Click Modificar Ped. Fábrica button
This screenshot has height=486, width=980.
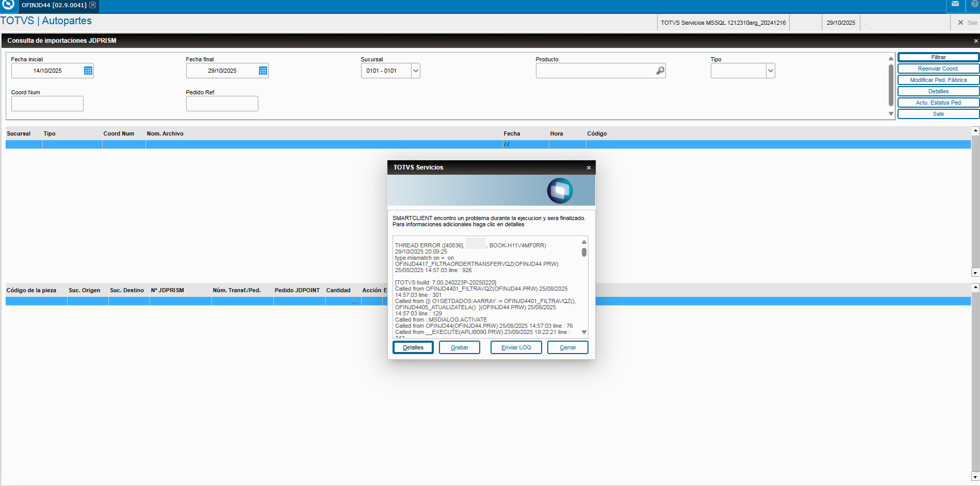(938, 80)
